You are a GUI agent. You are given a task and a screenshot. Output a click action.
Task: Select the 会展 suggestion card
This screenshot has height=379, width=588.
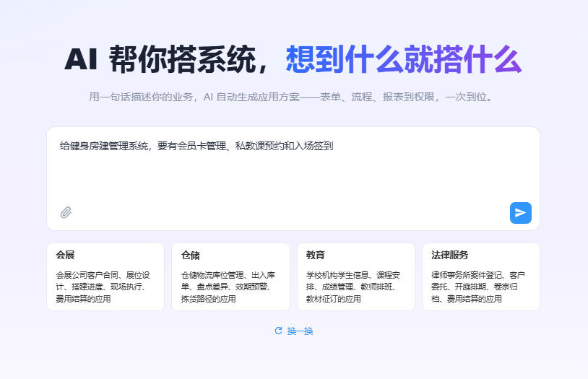point(105,276)
